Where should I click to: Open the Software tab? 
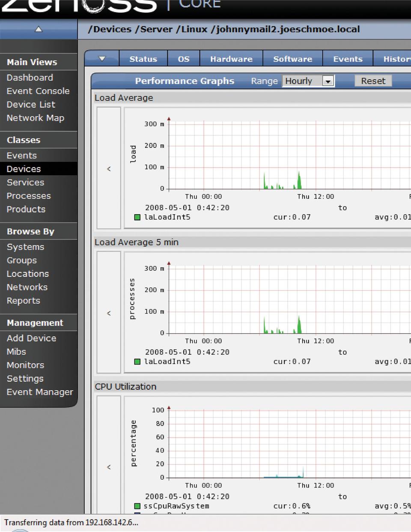click(292, 59)
